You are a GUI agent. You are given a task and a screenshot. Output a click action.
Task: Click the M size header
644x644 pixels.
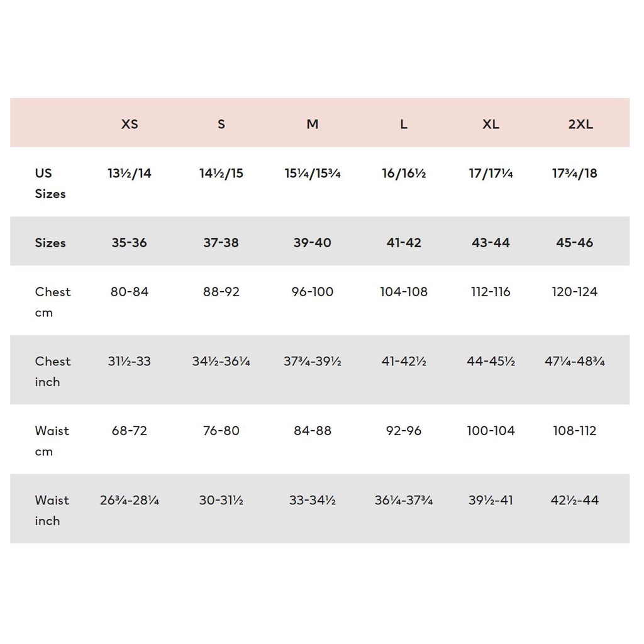313,124
